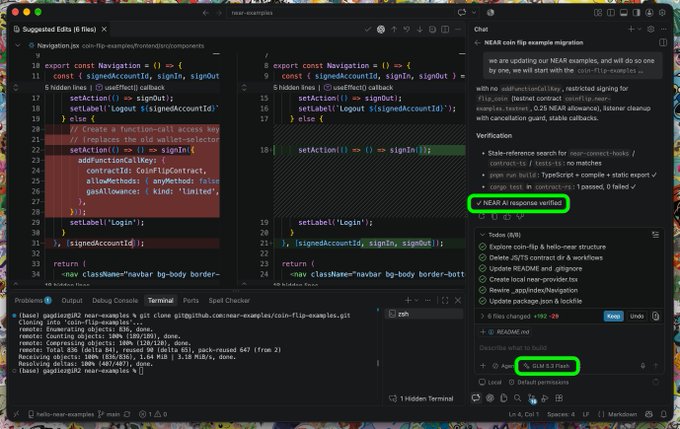Screen dimensions: 680x429
Task: Undo edit with curved arrow icon
Action: pyautogui.click(x=407, y=29)
